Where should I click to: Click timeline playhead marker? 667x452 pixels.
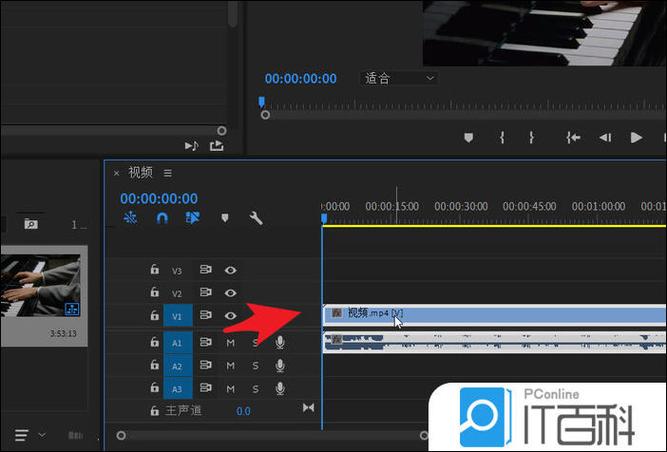pyautogui.click(x=324, y=219)
